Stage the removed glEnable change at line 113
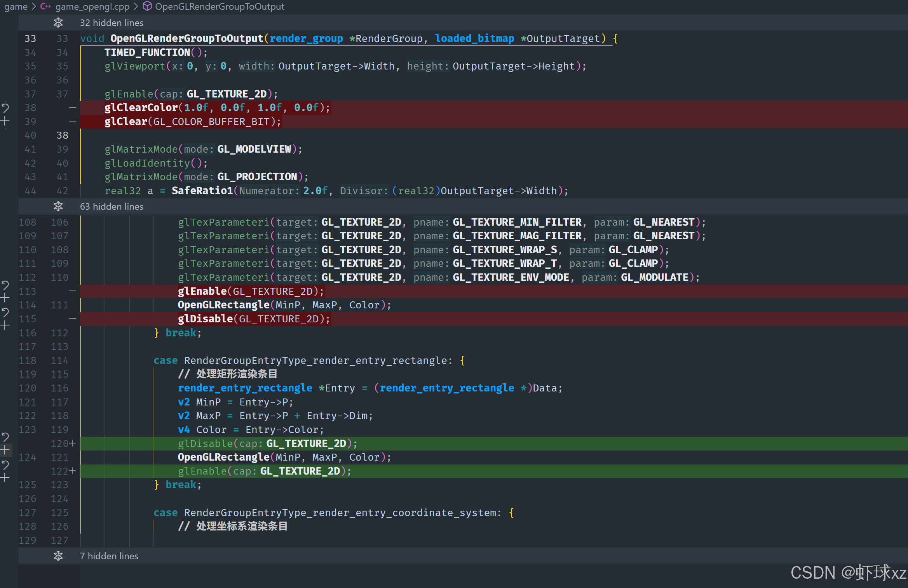 (x=5, y=298)
